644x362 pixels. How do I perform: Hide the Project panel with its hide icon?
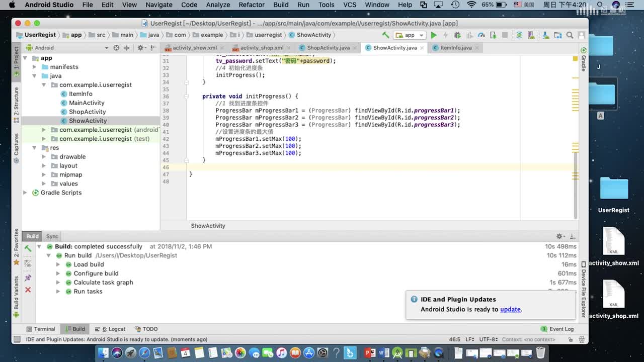(x=152, y=48)
